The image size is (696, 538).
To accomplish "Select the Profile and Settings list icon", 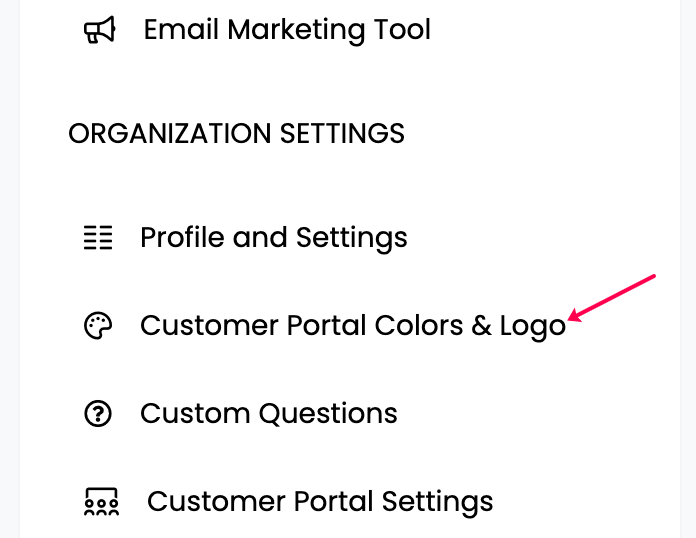I will click(x=98, y=237).
